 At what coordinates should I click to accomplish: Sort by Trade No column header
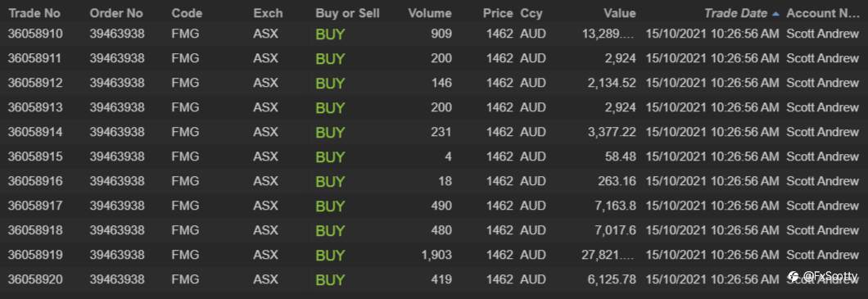[x=34, y=13]
